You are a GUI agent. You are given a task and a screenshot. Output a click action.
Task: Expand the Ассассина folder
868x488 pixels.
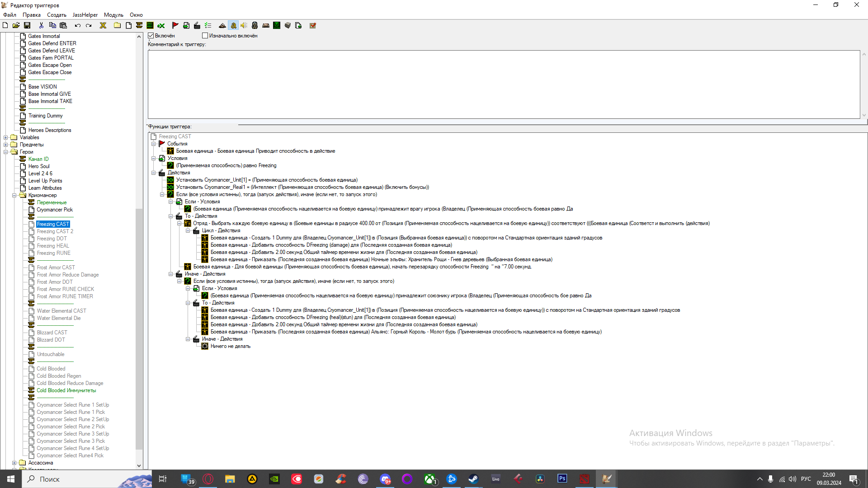(14, 463)
